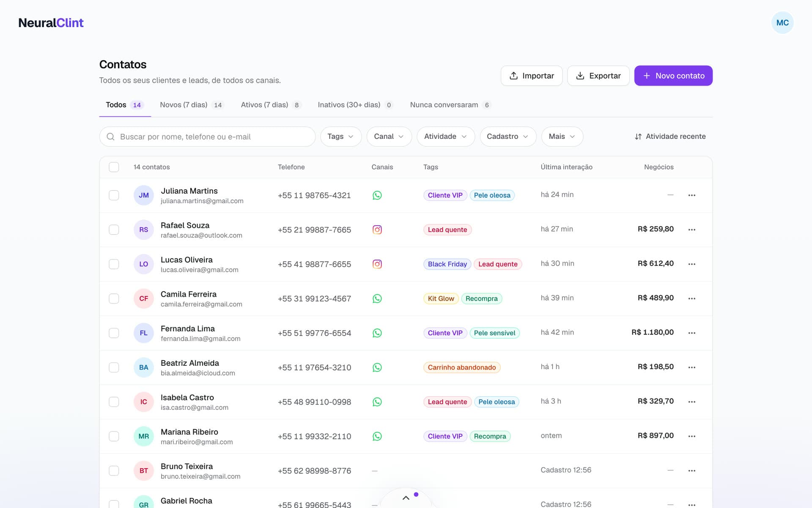Viewport: 812px width, 508px height.
Task: Open the MC user avatar menu
Action: [x=782, y=22]
